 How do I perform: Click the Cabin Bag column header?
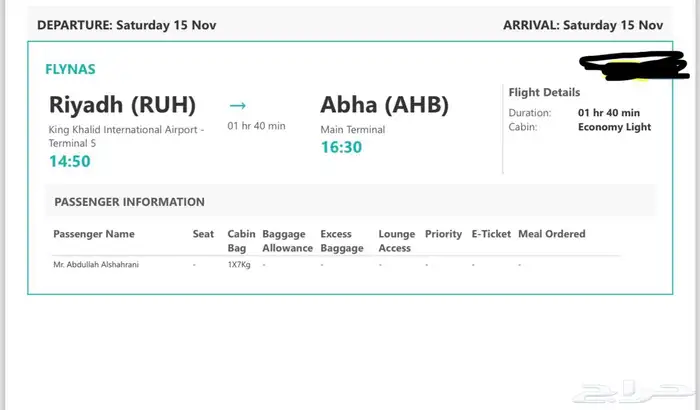(x=236, y=241)
